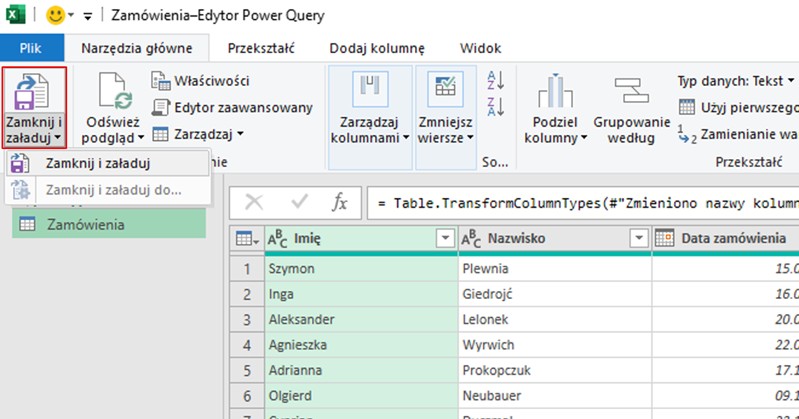
Task: Click the fx formula icon
Action: point(339,202)
